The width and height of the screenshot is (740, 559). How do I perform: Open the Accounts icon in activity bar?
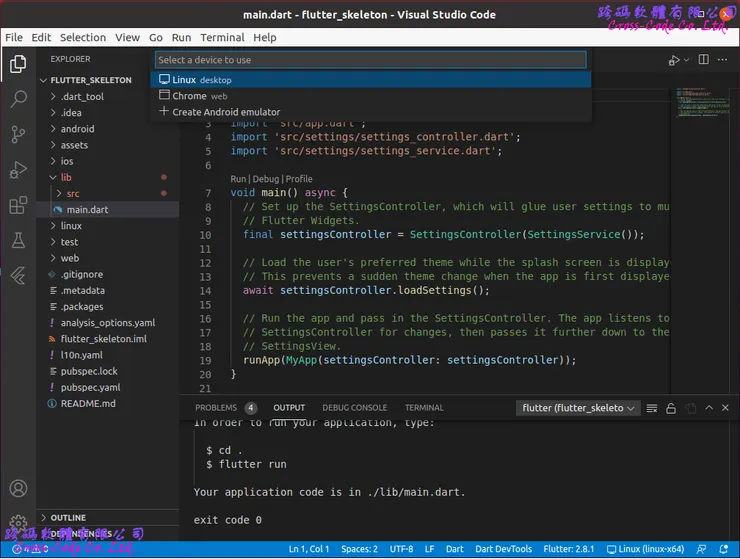18,489
